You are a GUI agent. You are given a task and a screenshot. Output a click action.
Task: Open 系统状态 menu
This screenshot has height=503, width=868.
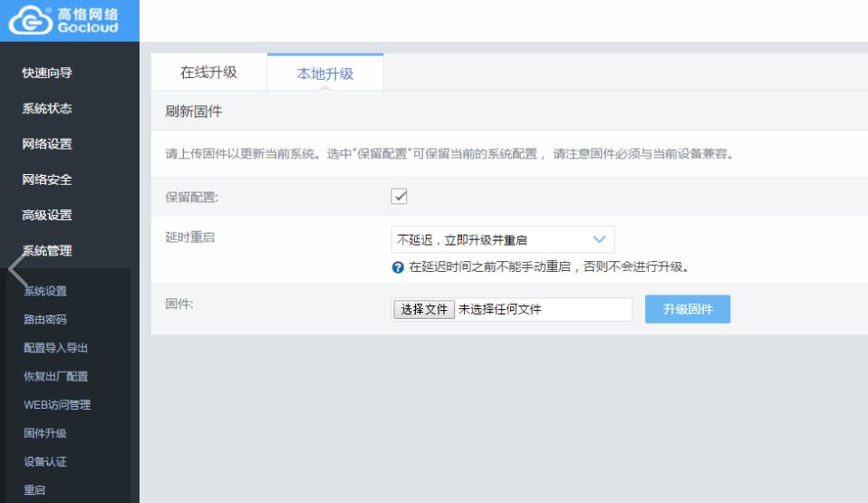coord(47,108)
